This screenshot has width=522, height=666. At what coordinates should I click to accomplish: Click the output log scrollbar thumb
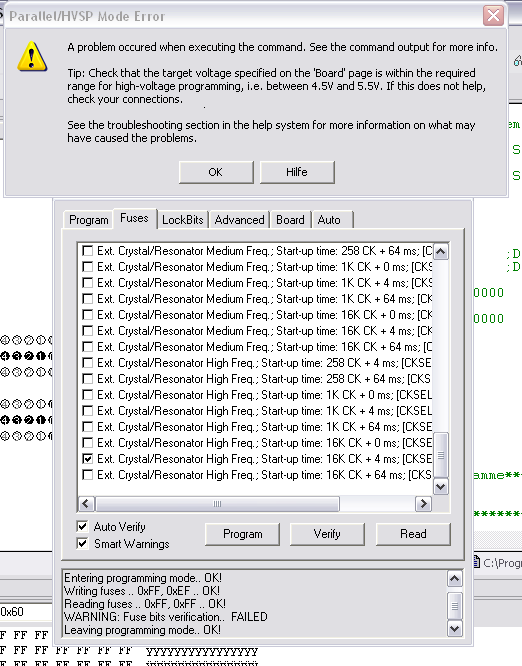coord(454,606)
